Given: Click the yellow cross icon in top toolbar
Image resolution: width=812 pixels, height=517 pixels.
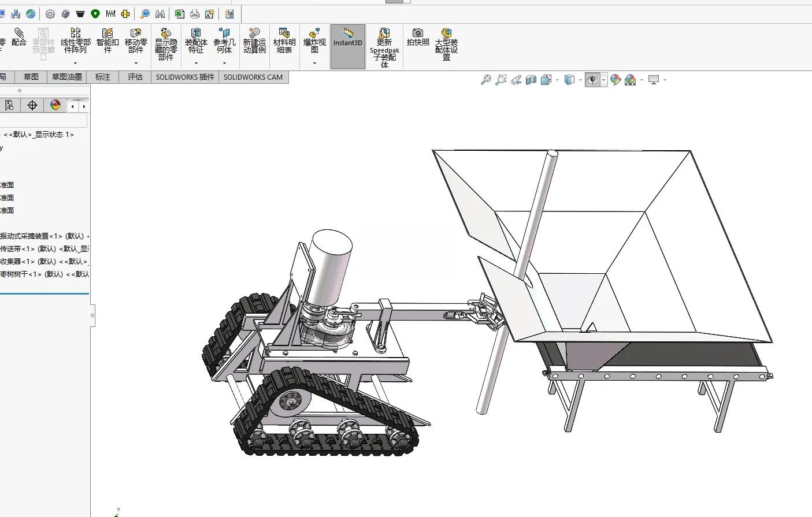Looking at the screenshot, I should [125, 14].
